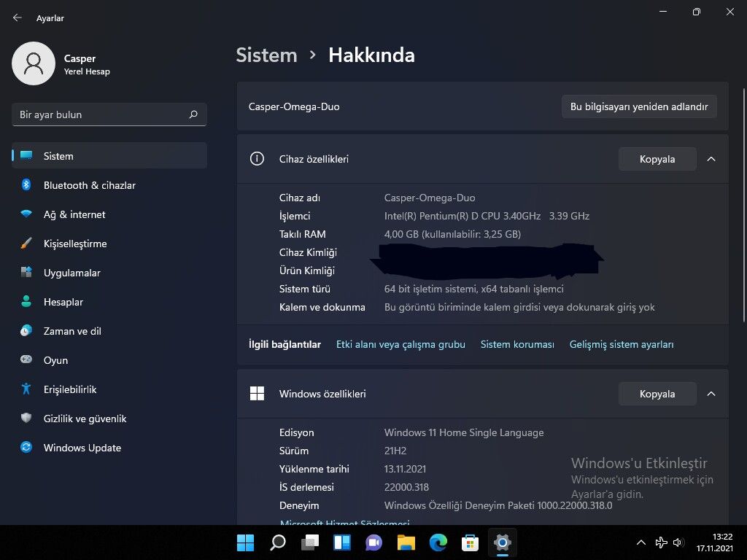
Task: Click the install date '13.11.2021'
Action: click(x=405, y=469)
